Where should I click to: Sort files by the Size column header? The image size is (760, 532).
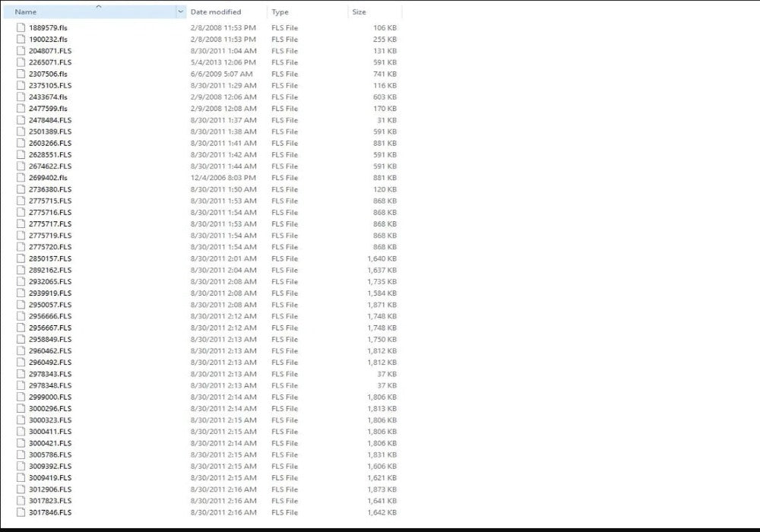coord(359,12)
